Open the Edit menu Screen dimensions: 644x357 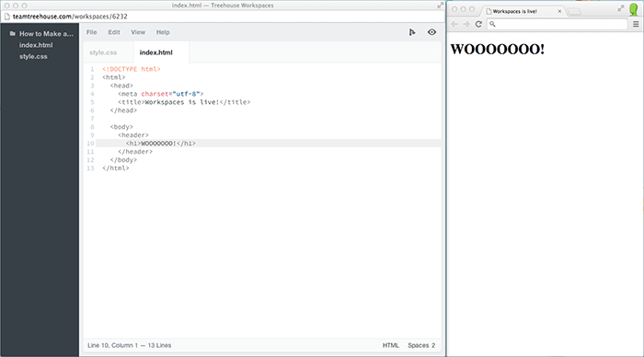pyautogui.click(x=114, y=32)
